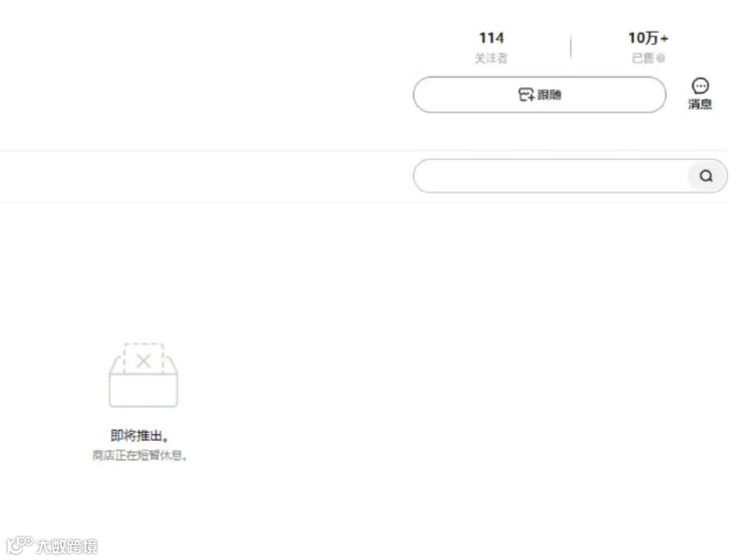Follow the store with 跟随 button

click(539, 95)
